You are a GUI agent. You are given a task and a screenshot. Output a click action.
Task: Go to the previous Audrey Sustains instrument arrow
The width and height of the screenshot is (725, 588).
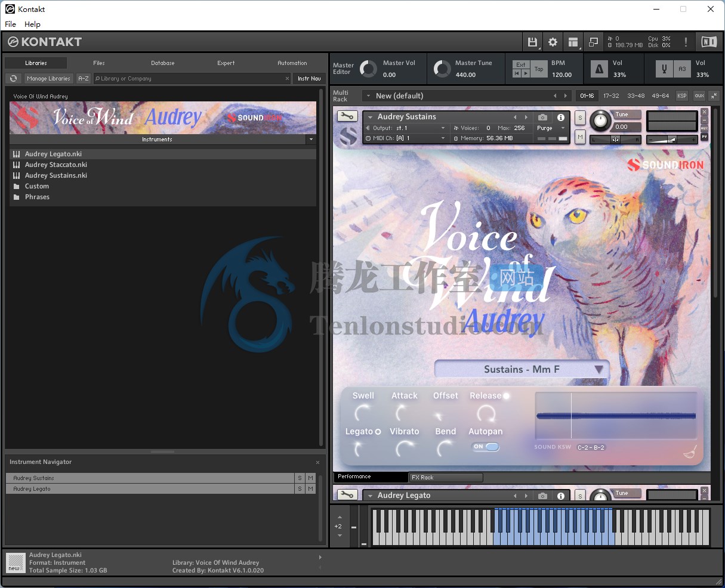[516, 117]
